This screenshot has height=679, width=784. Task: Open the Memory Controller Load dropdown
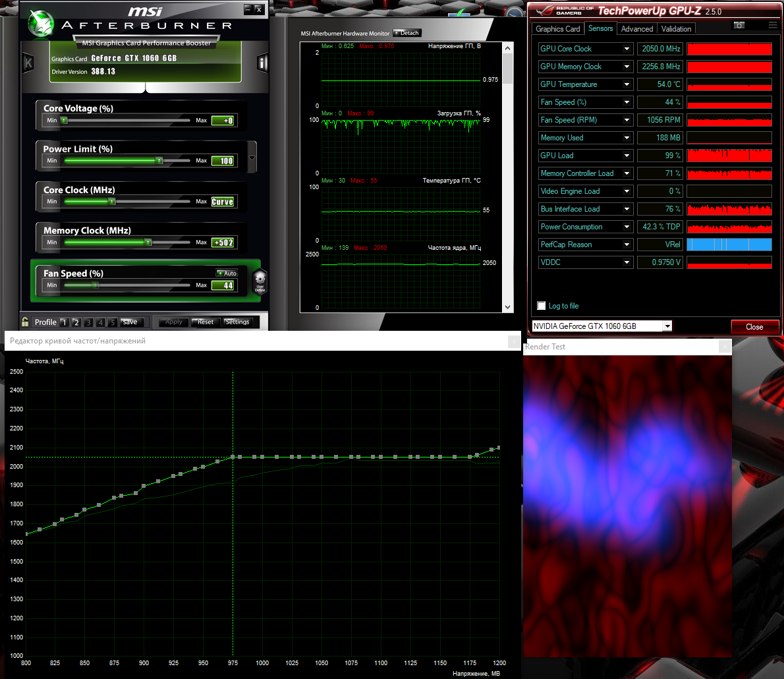click(x=627, y=173)
